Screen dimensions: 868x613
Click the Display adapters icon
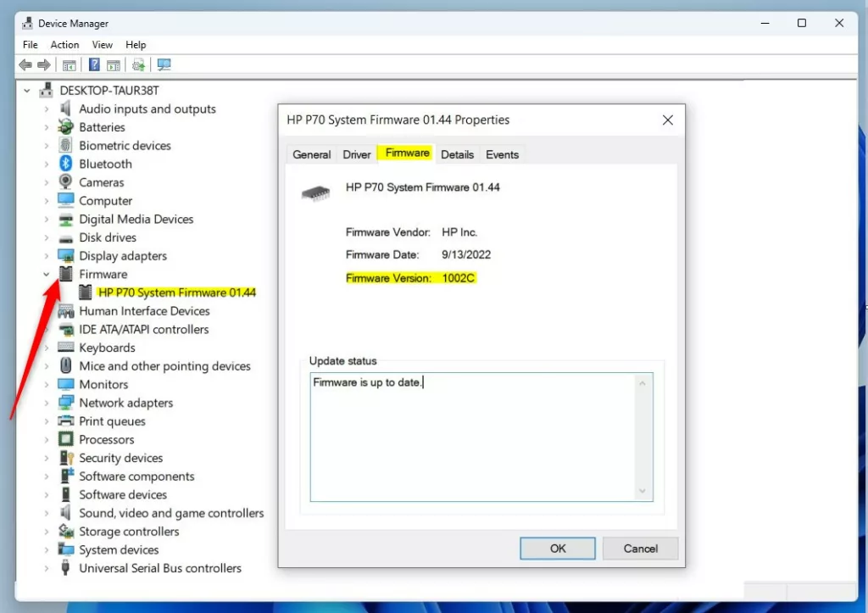[x=66, y=255]
